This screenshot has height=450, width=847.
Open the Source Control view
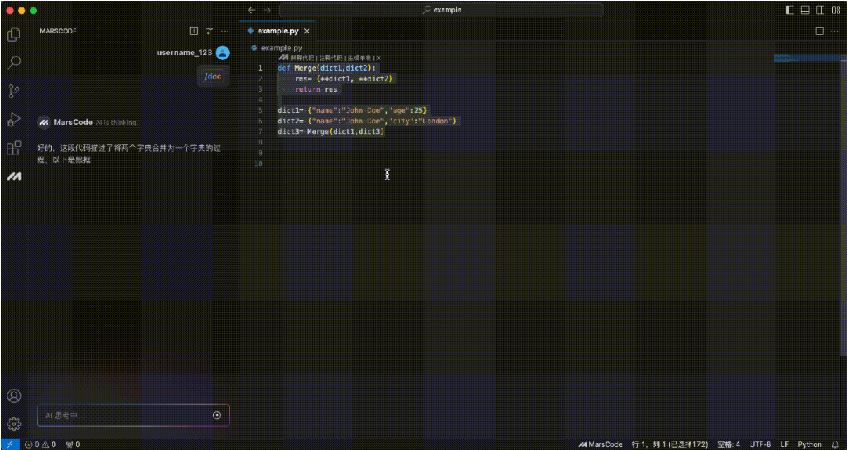(x=14, y=91)
